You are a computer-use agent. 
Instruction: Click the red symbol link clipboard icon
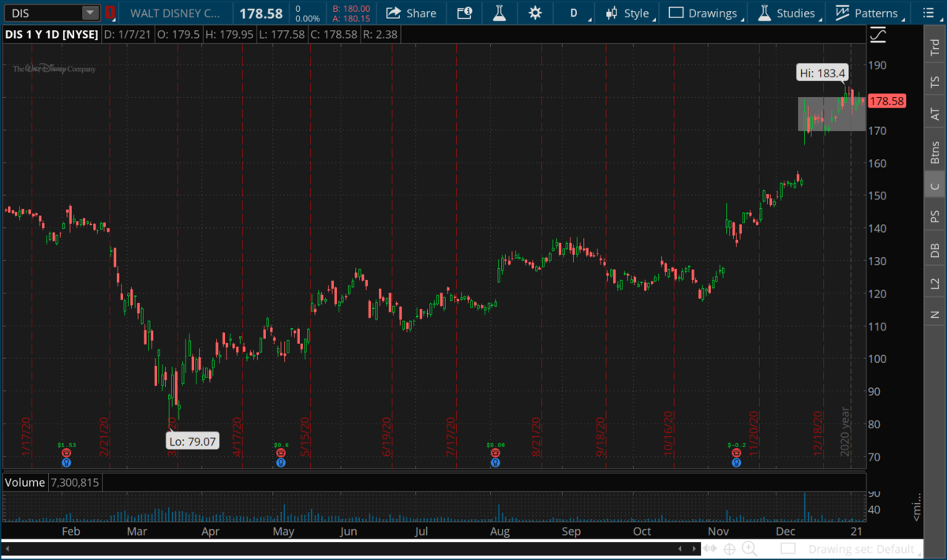point(110,13)
